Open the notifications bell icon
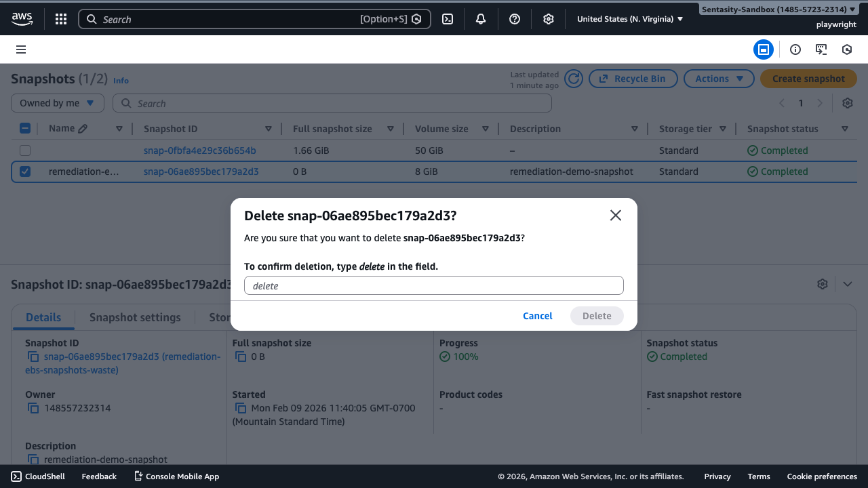The height and width of the screenshot is (488, 868). coord(480,18)
